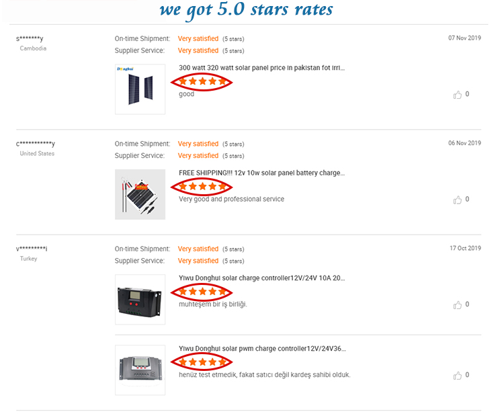Click star rating of 12v 10w battery charger
Screen dimensions: 504x420
[x=203, y=186]
